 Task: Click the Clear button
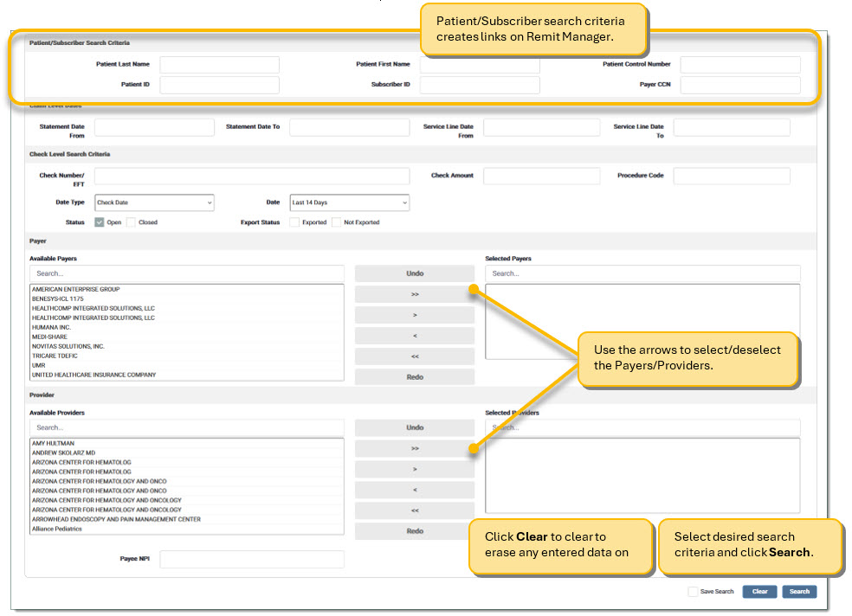coord(759,592)
